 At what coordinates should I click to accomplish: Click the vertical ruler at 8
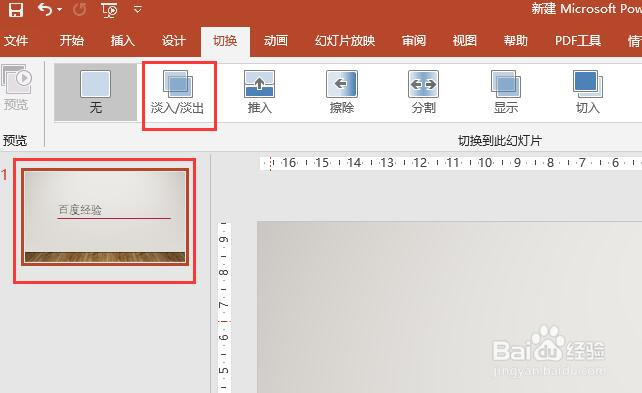pos(224,272)
